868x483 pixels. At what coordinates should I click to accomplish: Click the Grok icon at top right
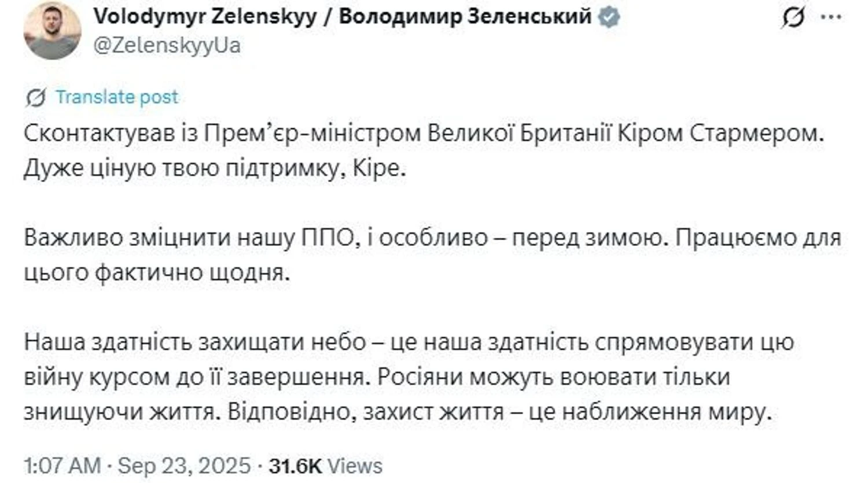[x=792, y=18]
